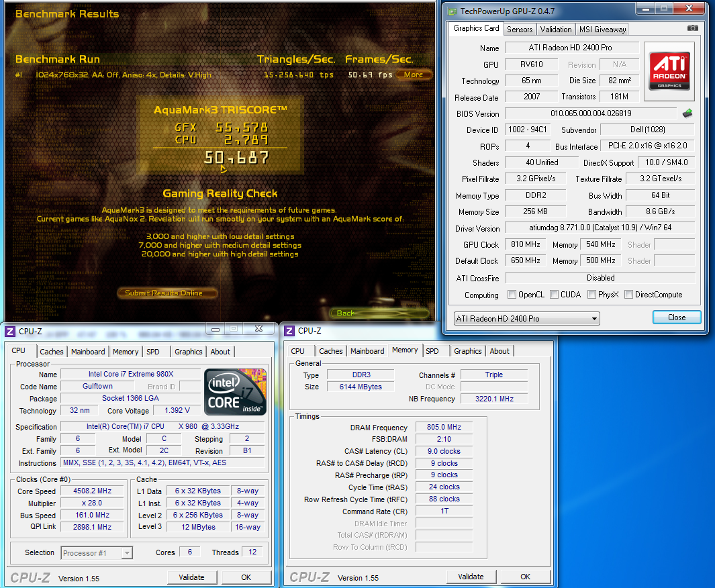Click the Core Voltage 1.392 V value
The height and width of the screenshot is (588, 715).
pyautogui.click(x=177, y=410)
